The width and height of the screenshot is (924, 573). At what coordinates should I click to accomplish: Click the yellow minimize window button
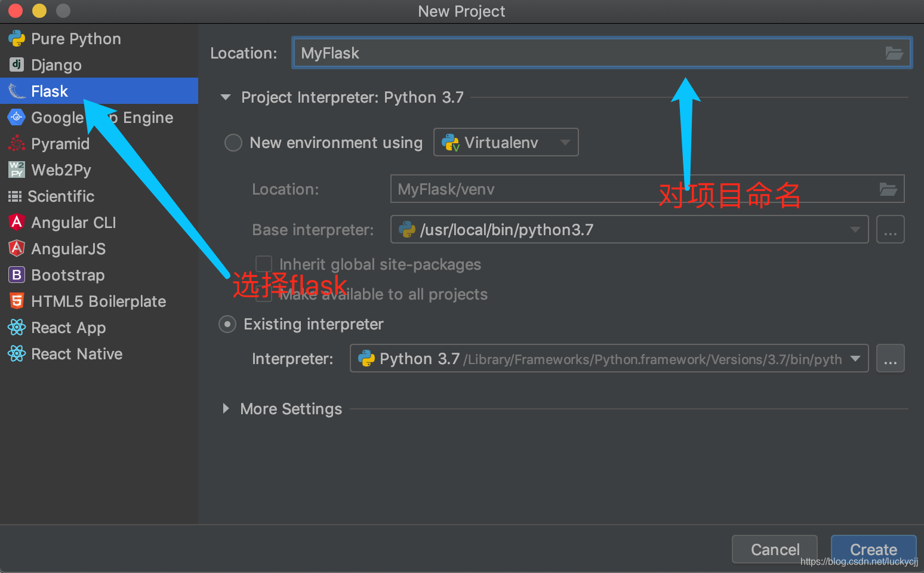[x=39, y=11]
